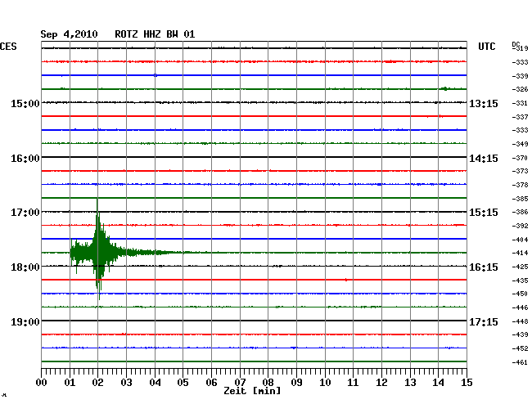Click the 13:15 UTC time label
Viewport: 532px width, 404px height.
[x=484, y=103]
